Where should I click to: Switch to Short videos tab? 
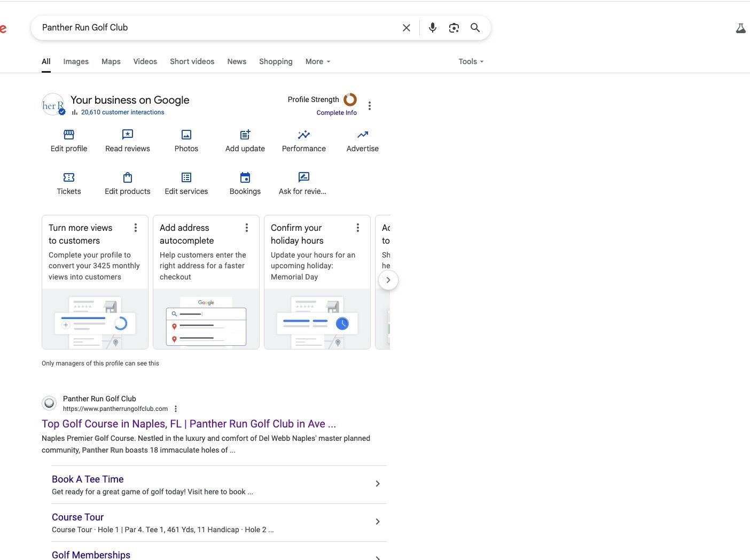[x=192, y=61]
